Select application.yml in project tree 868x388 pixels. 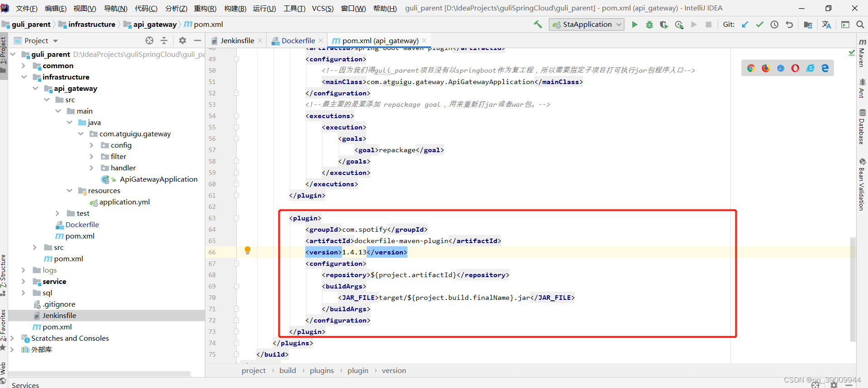coord(124,202)
